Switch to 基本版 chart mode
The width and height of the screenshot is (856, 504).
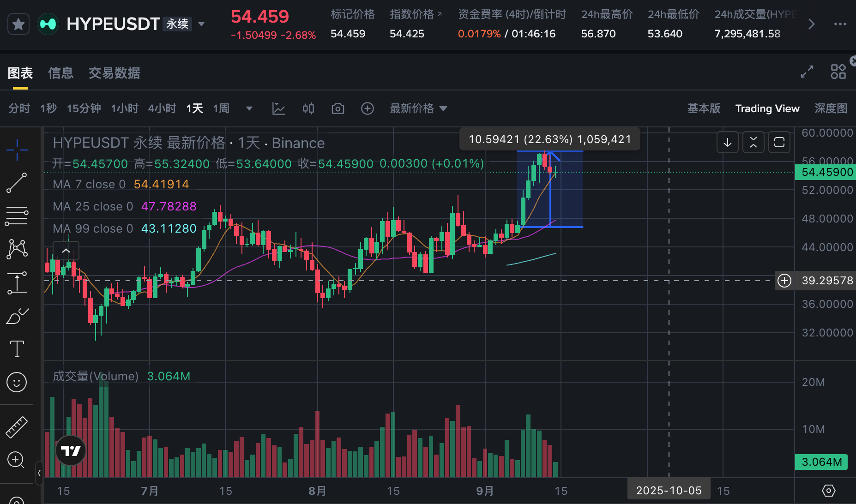(704, 108)
